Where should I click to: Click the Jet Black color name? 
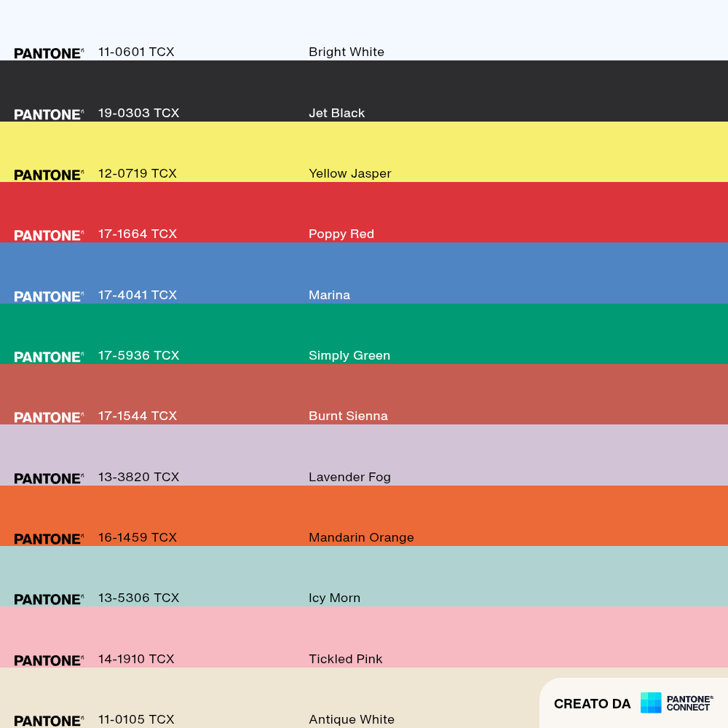click(x=336, y=114)
